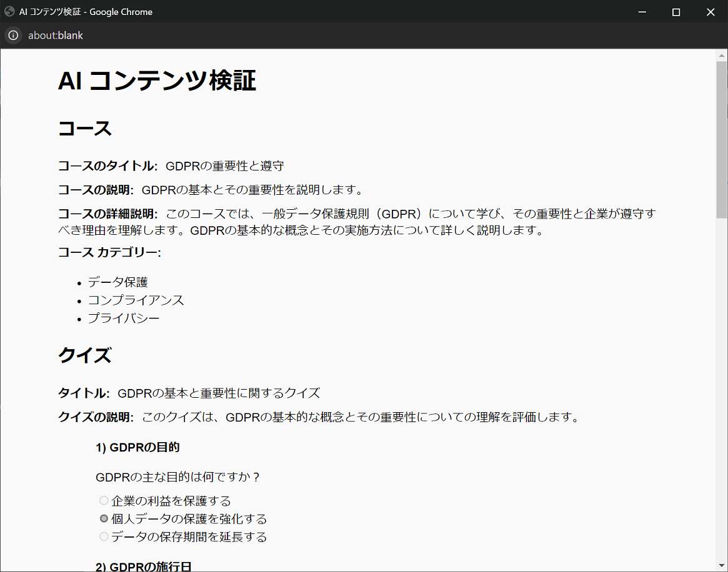Minimize the Chrome window
The height and width of the screenshot is (572, 728).
(x=642, y=12)
